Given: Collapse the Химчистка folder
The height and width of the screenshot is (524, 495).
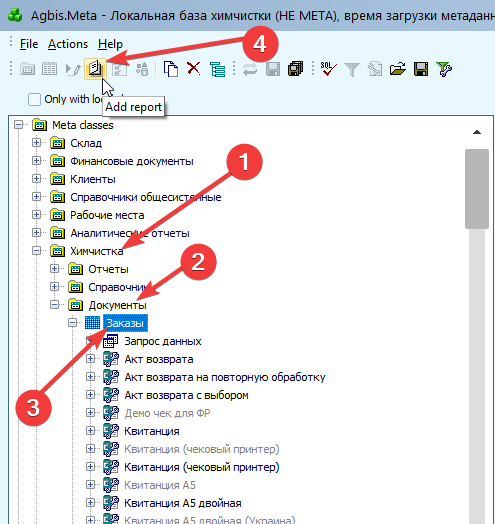Looking at the screenshot, I should coord(36,251).
